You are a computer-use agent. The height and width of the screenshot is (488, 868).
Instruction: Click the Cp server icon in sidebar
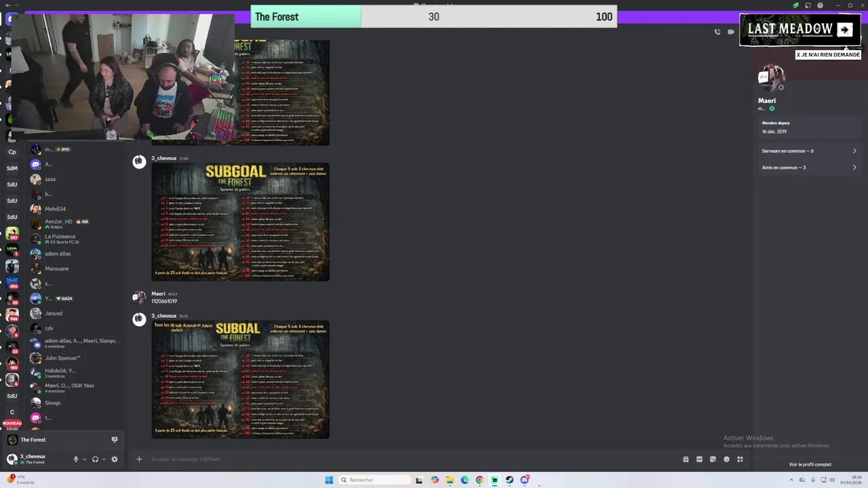(12, 152)
